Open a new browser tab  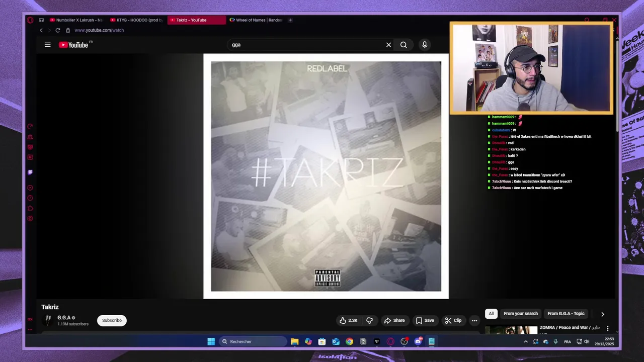point(290,20)
